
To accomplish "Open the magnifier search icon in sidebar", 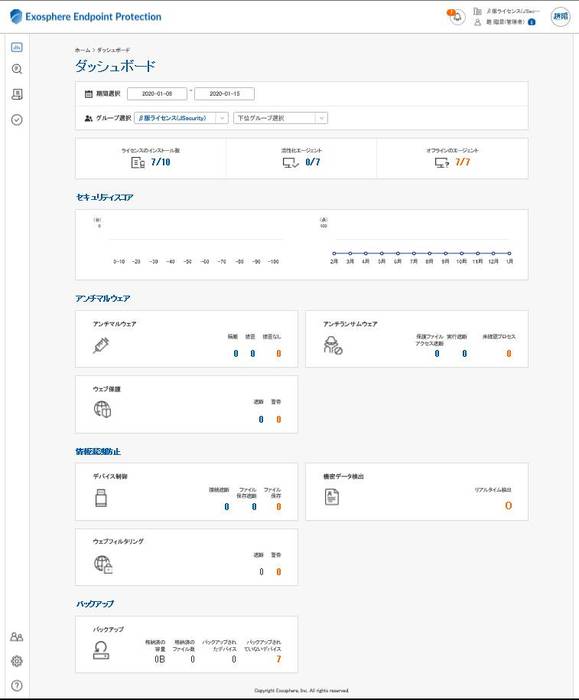I will coord(17,69).
